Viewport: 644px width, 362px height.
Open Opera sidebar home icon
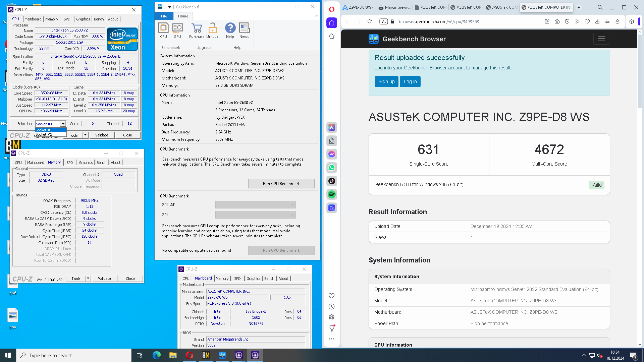pyautogui.click(x=332, y=23)
